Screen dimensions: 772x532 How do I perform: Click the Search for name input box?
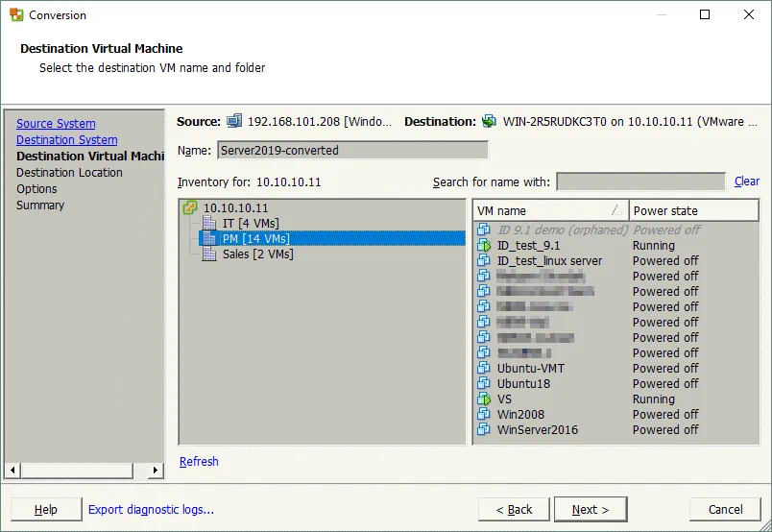point(640,182)
